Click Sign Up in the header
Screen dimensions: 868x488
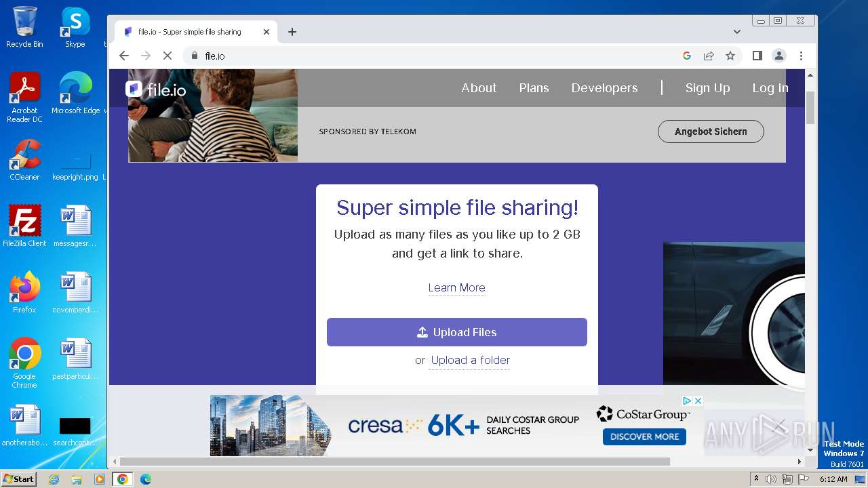pyautogui.click(x=707, y=88)
